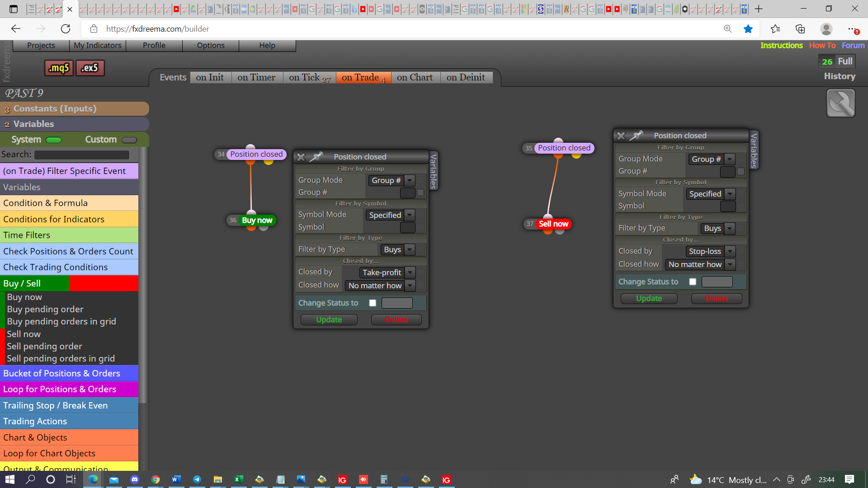Toggle the System blocks switch

[53, 140]
